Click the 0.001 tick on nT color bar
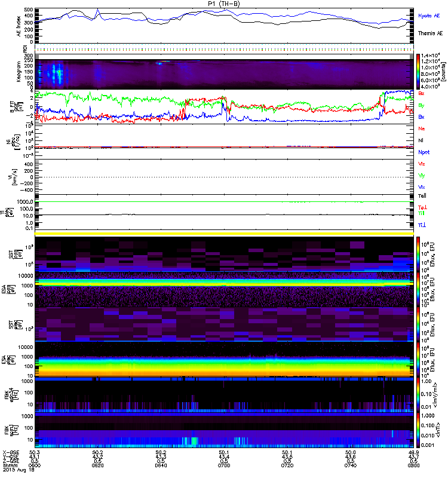The height and width of the screenshot is (478, 448). point(427,445)
